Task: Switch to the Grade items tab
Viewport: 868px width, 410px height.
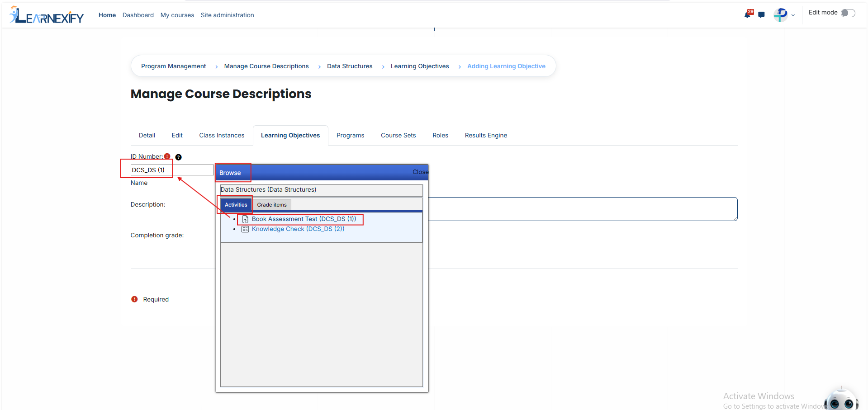Action: coord(272,205)
